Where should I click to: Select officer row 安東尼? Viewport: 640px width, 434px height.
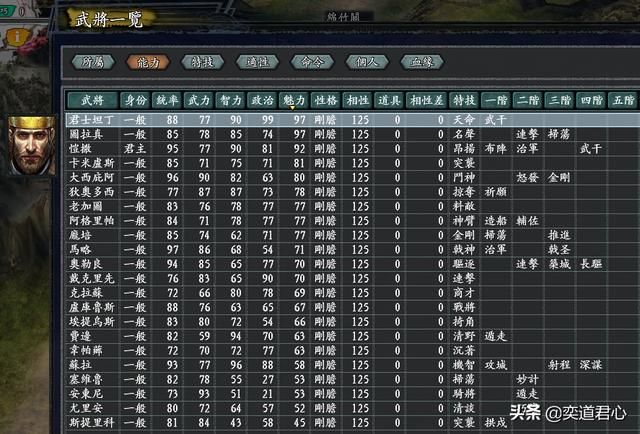(x=353, y=394)
